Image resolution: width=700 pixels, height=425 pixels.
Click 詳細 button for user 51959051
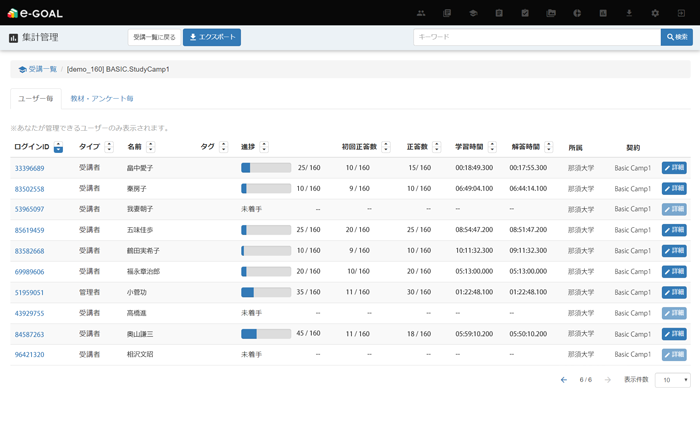(x=674, y=292)
